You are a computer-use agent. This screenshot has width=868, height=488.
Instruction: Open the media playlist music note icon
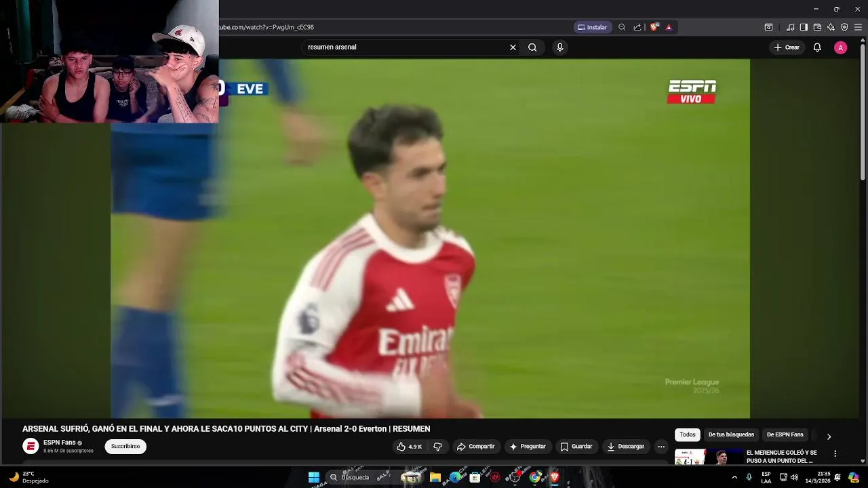(791, 27)
